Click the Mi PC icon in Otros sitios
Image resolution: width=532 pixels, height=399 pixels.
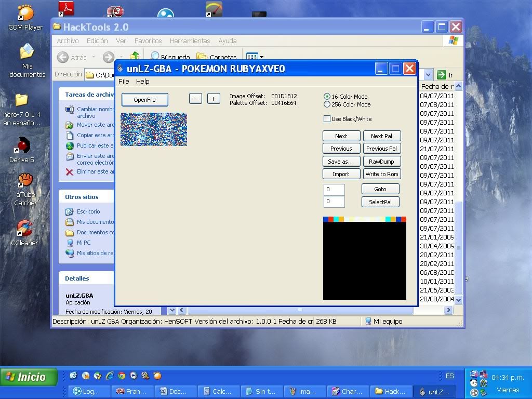[x=70, y=243]
